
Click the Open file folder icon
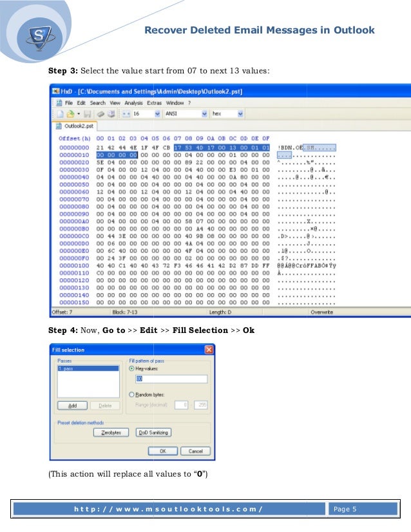coord(70,114)
